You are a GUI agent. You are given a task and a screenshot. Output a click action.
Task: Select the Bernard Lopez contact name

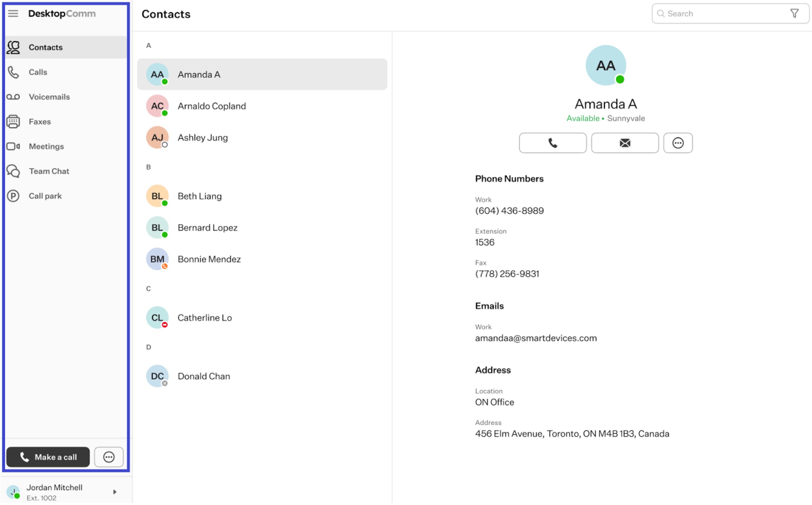click(x=208, y=228)
